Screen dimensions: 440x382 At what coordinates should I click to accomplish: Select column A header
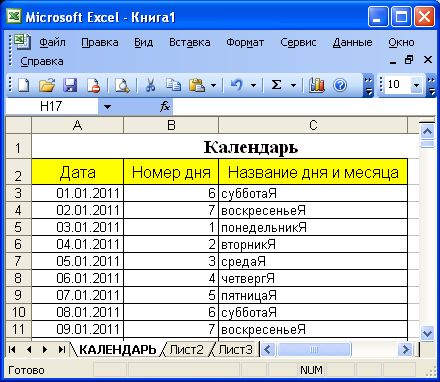[x=77, y=125]
